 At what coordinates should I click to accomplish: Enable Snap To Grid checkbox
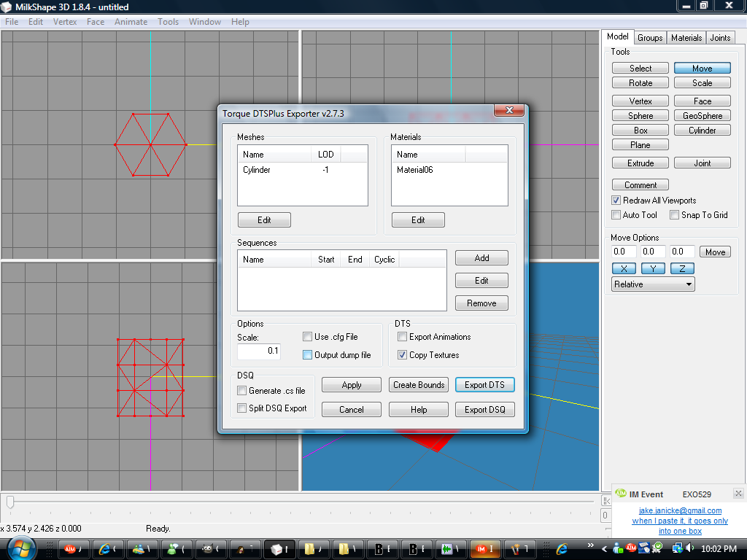point(674,215)
